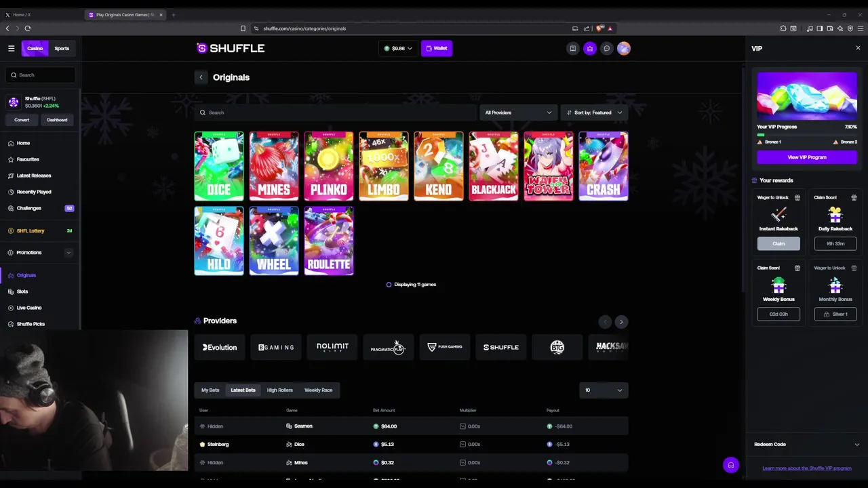868x488 pixels.
Task: Open the Sort by Featured dropdown
Action: 594,113
